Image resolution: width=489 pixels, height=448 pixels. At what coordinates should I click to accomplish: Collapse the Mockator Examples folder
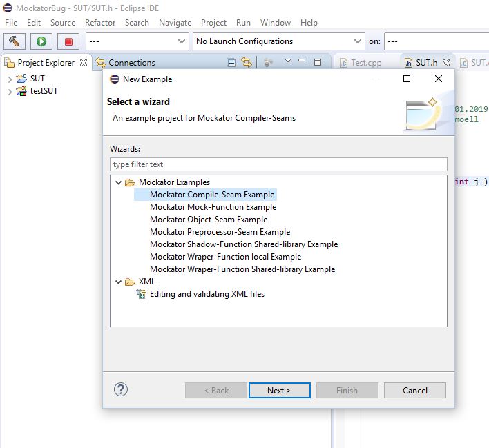pos(118,182)
